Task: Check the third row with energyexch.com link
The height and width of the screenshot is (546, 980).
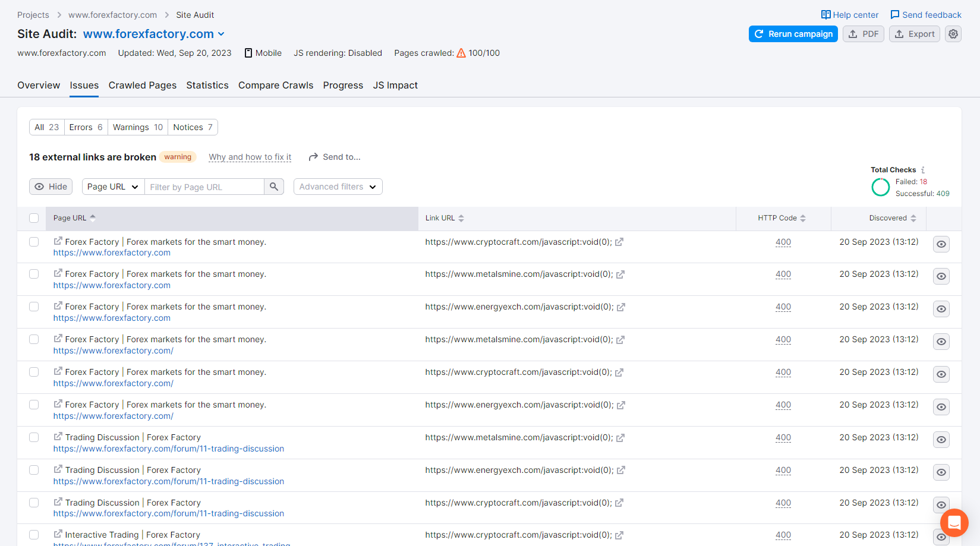Action: coord(34,307)
